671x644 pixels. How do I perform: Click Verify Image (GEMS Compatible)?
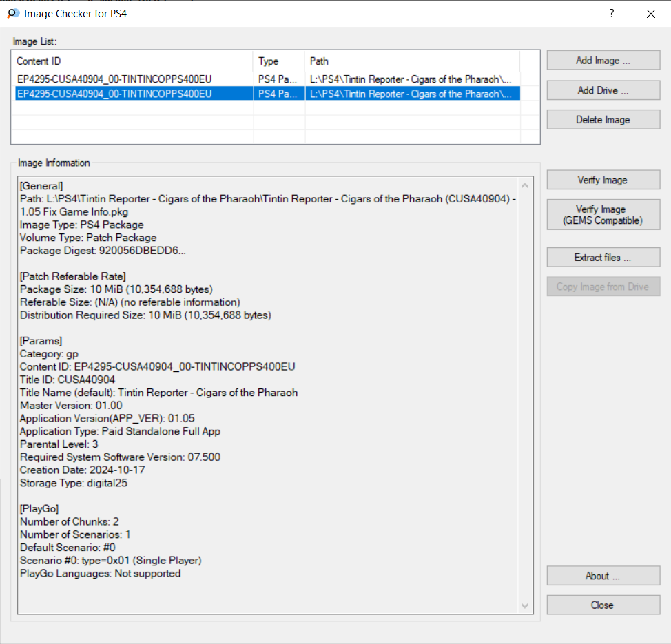click(603, 215)
